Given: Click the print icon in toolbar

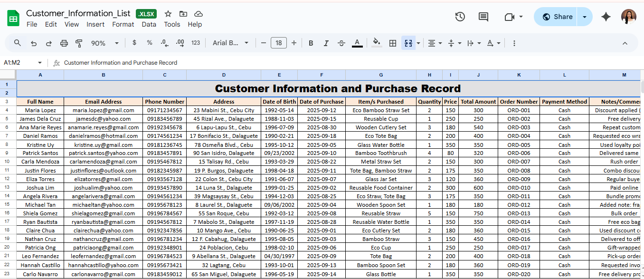Looking at the screenshot, I should click(x=64, y=43).
